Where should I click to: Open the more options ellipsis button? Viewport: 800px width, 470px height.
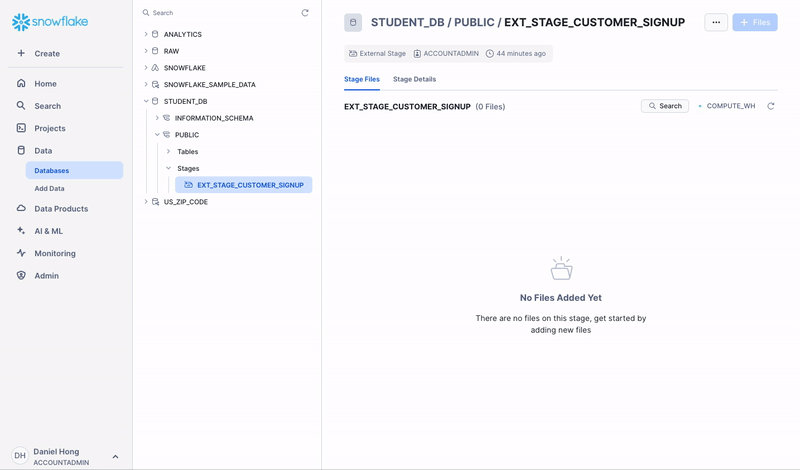pos(716,22)
